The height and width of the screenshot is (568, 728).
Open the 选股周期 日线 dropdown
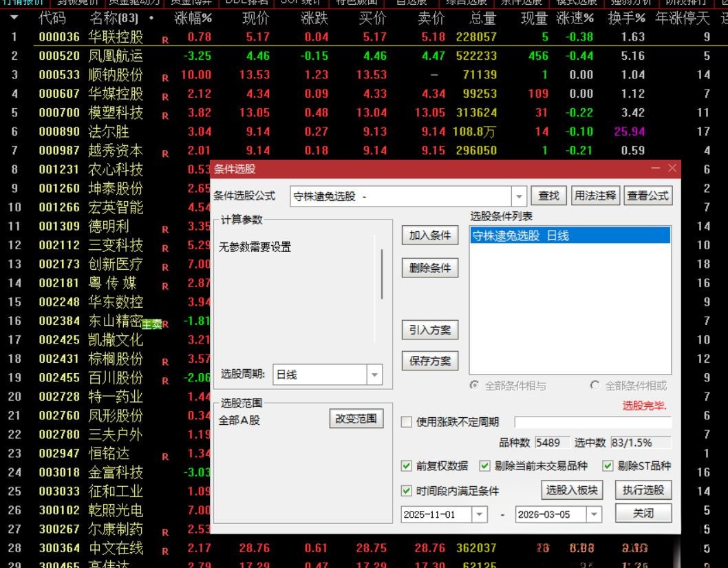click(375, 375)
